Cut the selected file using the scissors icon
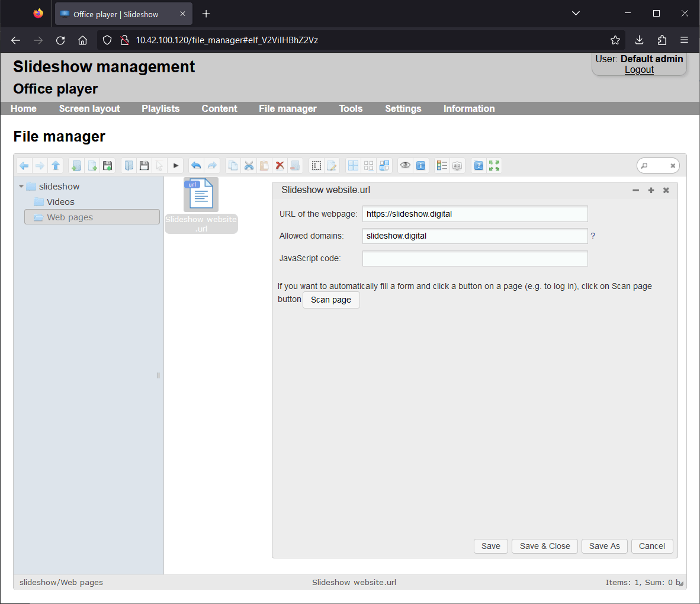Screen dimensions: 700x604 pos(249,165)
